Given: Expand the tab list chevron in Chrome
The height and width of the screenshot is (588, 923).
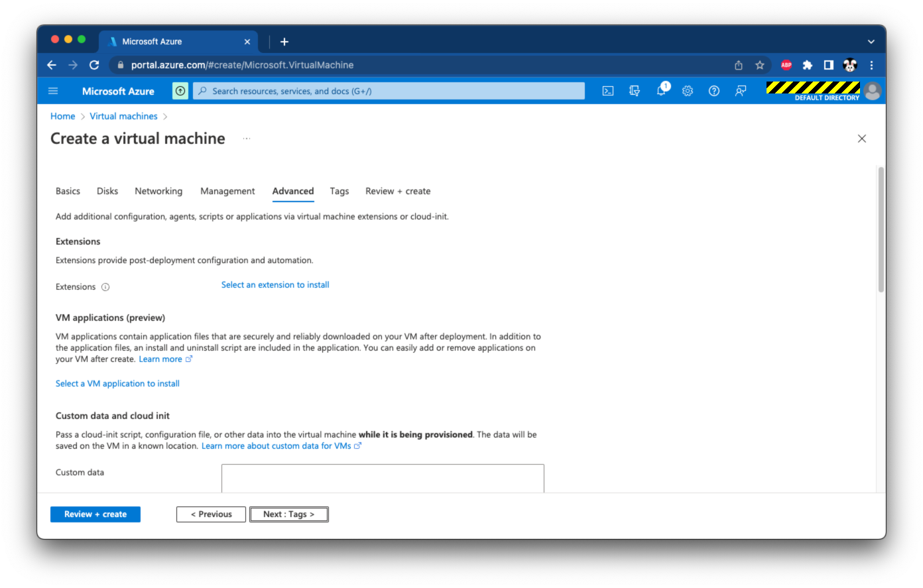Looking at the screenshot, I should pos(871,42).
